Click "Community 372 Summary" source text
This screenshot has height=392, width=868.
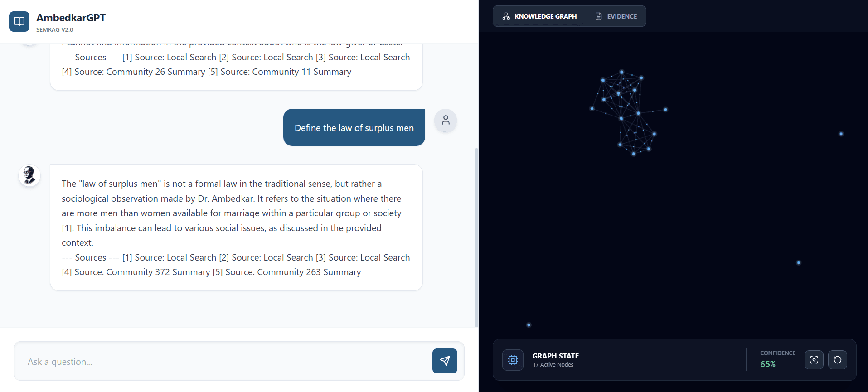click(x=158, y=272)
